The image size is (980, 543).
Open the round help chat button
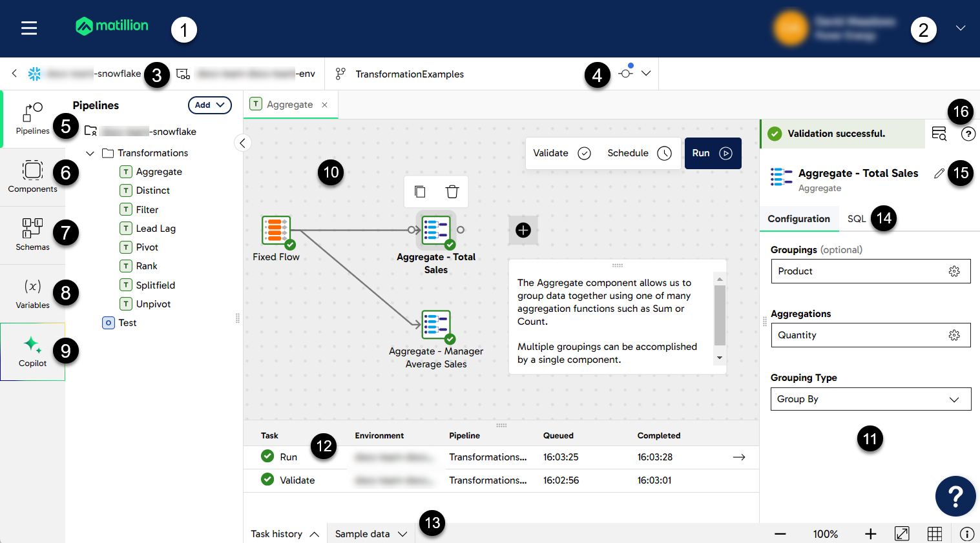[955, 496]
